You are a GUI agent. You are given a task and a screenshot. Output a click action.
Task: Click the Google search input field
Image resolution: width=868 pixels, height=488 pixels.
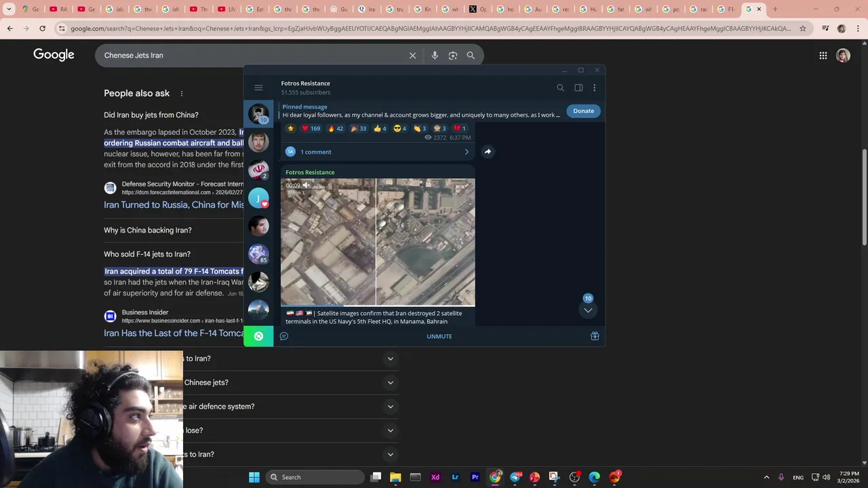tap(251, 56)
